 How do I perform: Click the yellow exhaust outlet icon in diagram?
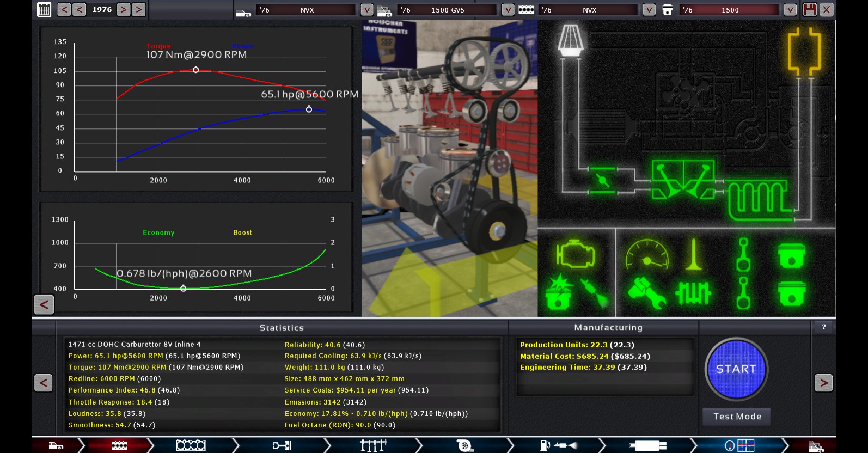coord(804,51)
